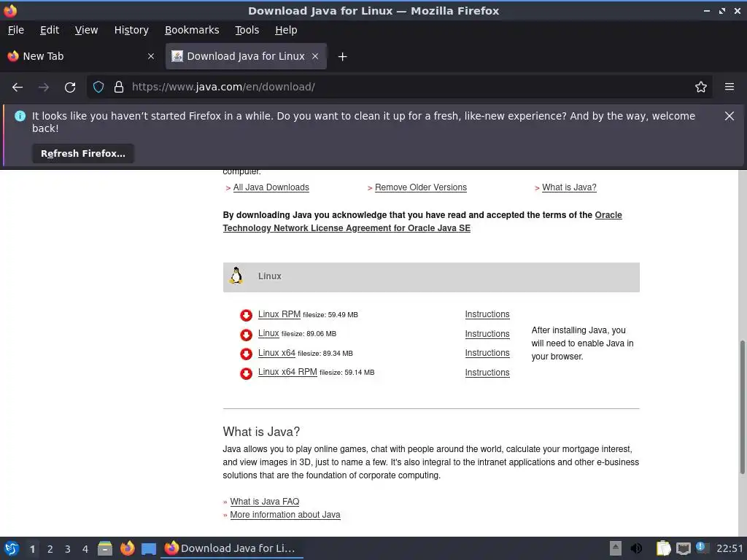Image resolution: width=747 pixels, height=560 pixels.
Task: Open the volume control tray icon
Action: pos(636,548)
